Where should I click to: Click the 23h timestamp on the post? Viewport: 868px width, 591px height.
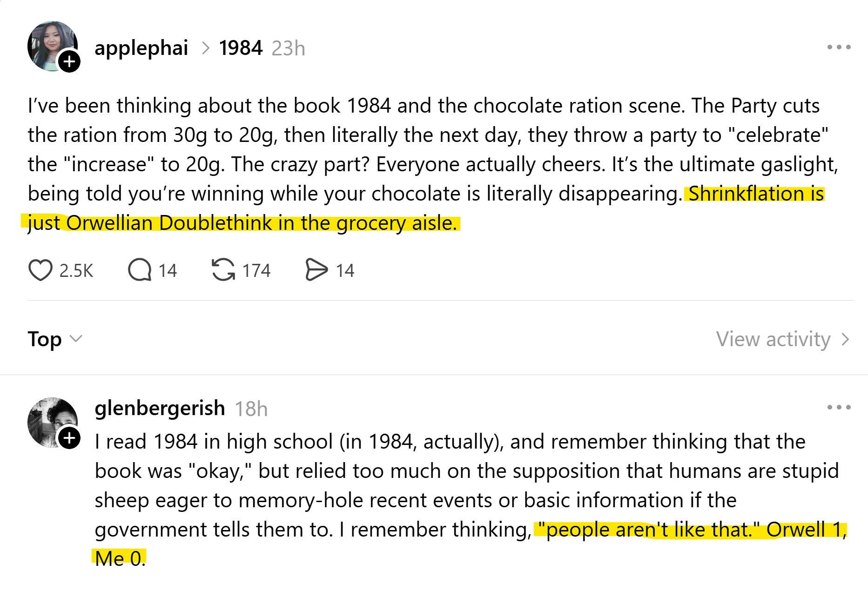(288, 48)
